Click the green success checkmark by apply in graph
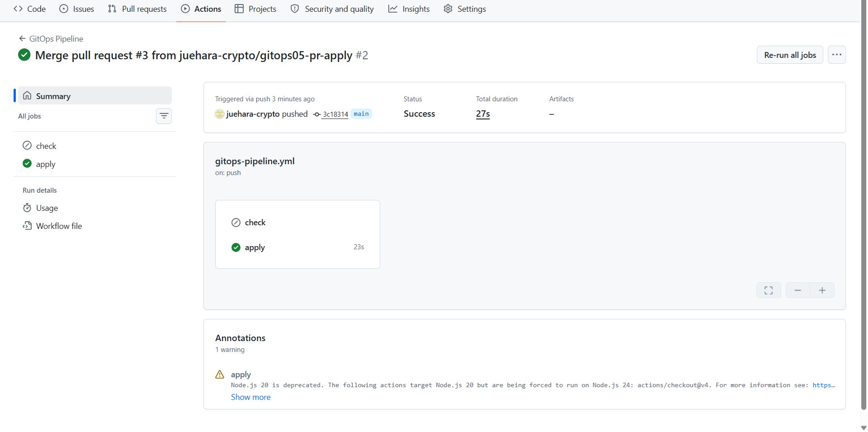The width and height of the screenshot is (868, 432). [x=236, y=247]
